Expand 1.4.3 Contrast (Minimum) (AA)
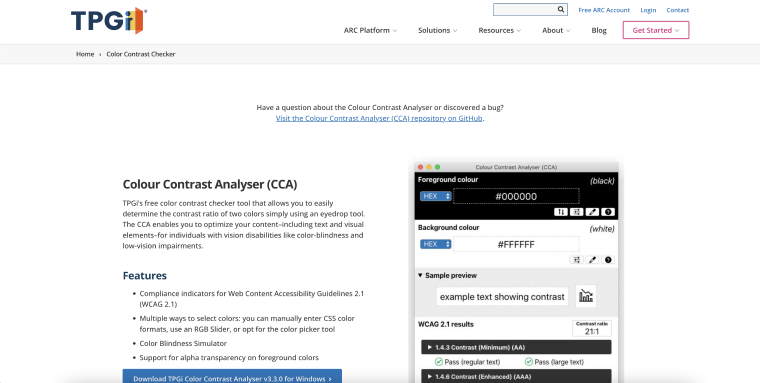 pos(516,347)
